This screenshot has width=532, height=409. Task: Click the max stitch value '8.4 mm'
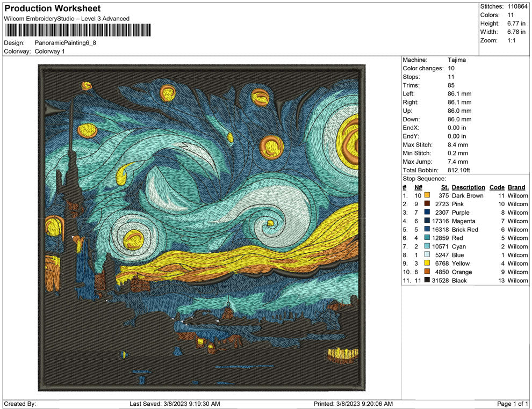tap(458, 145)
